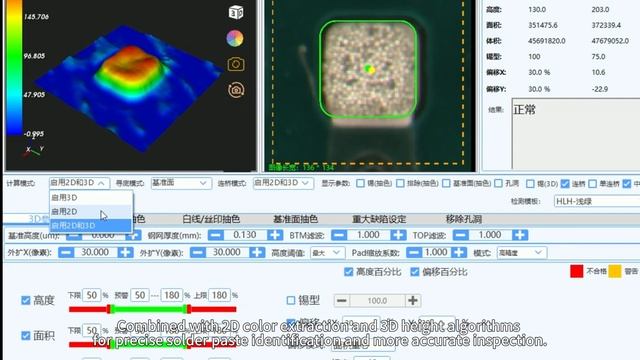Open the 连桥模式 dropdown
The image size is (640, 360).
tap(283, 183)
